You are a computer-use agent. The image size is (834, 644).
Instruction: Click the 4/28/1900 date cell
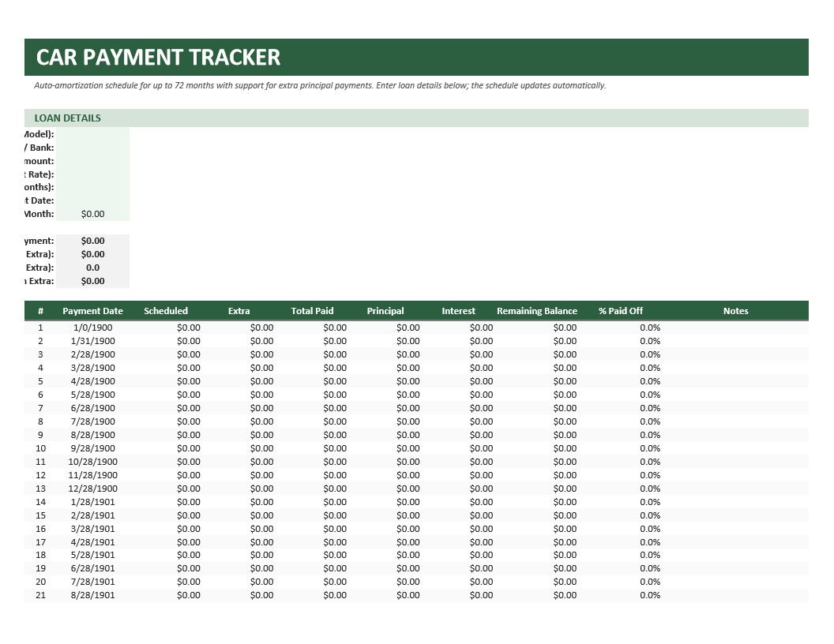coord(92,381)
